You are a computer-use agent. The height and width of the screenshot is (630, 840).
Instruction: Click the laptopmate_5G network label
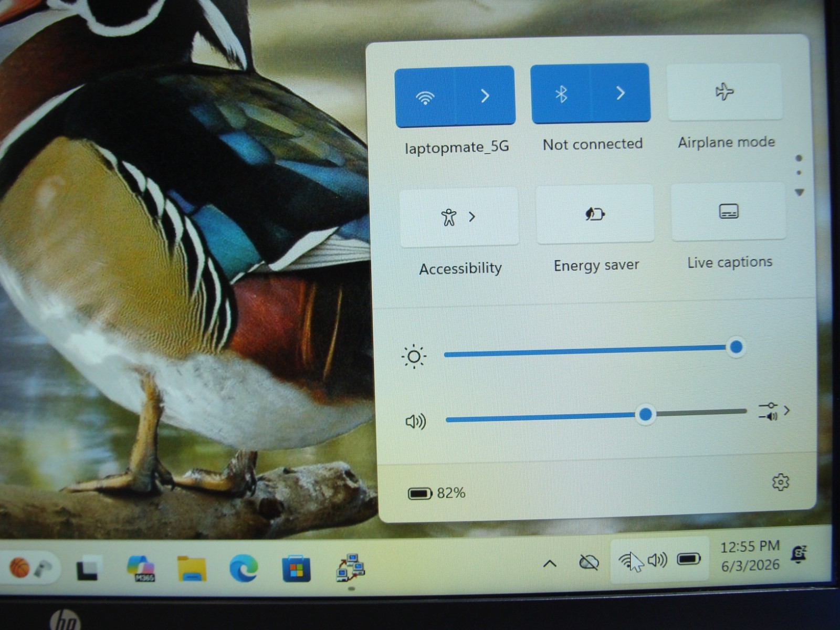coord(457,148)
